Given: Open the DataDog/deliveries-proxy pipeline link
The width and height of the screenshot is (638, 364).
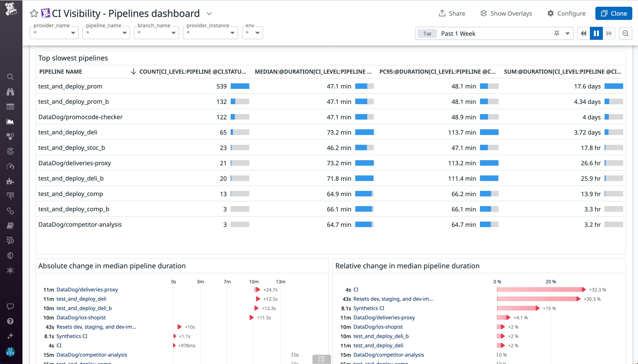Looking at the screenshot, I should tap(87, 290).
